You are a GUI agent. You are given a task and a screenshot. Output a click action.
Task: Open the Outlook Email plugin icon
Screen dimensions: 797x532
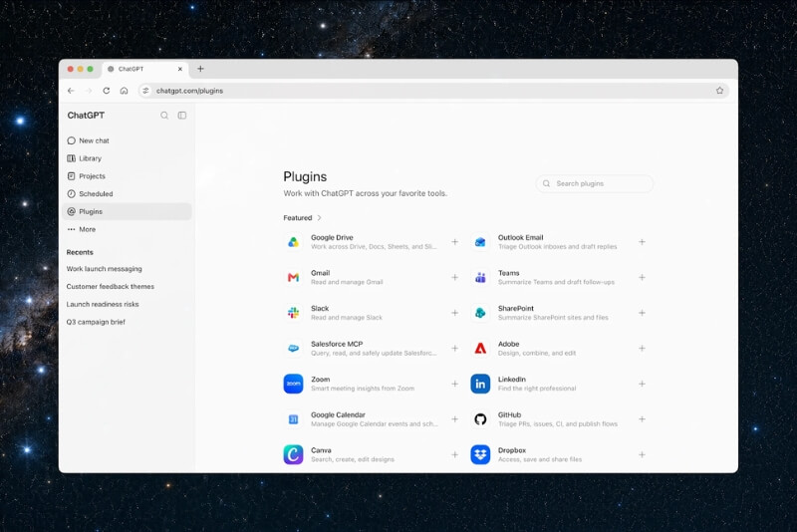(480, 242)
